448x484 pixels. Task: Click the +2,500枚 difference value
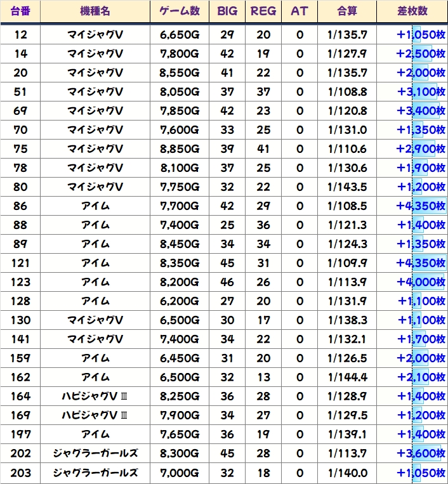[x=421, y=54]
